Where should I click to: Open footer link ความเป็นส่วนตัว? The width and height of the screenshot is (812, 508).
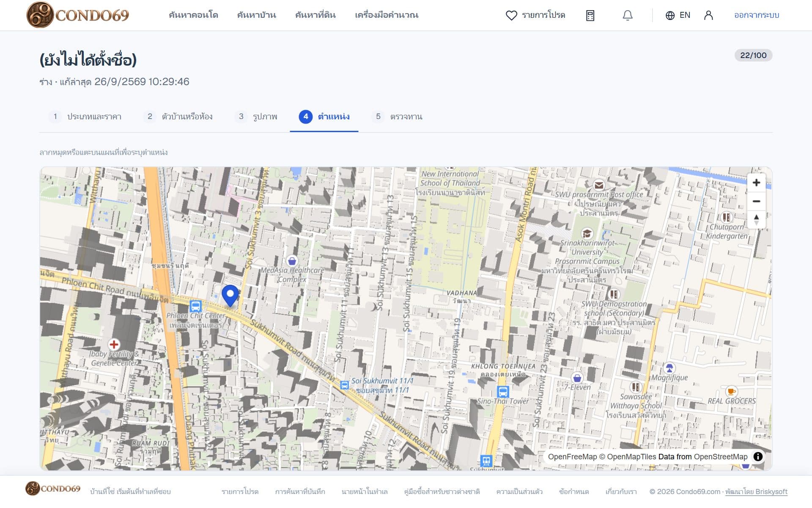coord(519,491)
